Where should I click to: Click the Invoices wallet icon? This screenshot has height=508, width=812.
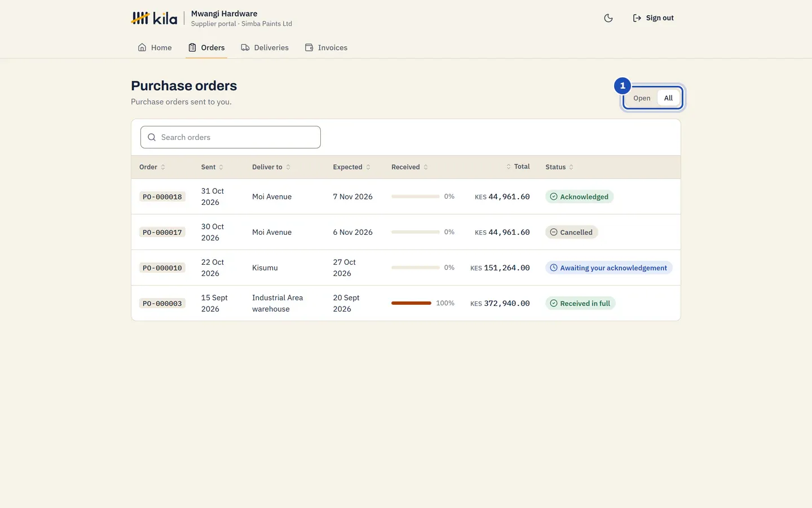coord(309,47)
